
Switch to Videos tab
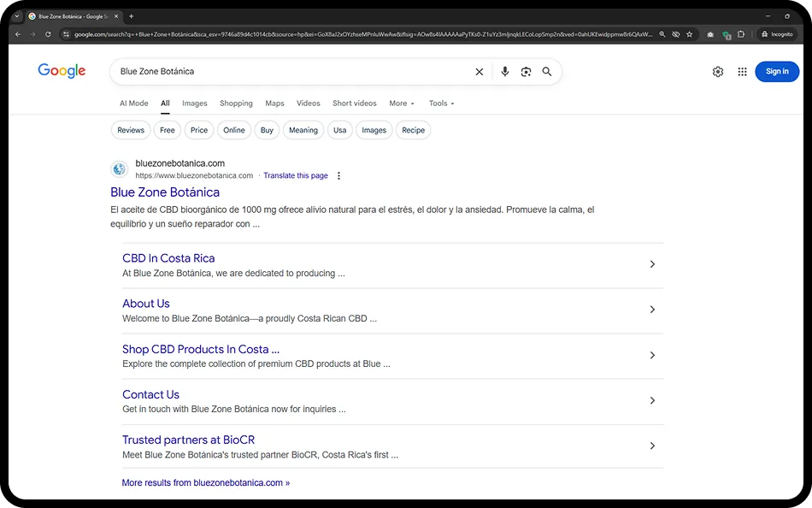pyautogui.click(x=308, y=103)
